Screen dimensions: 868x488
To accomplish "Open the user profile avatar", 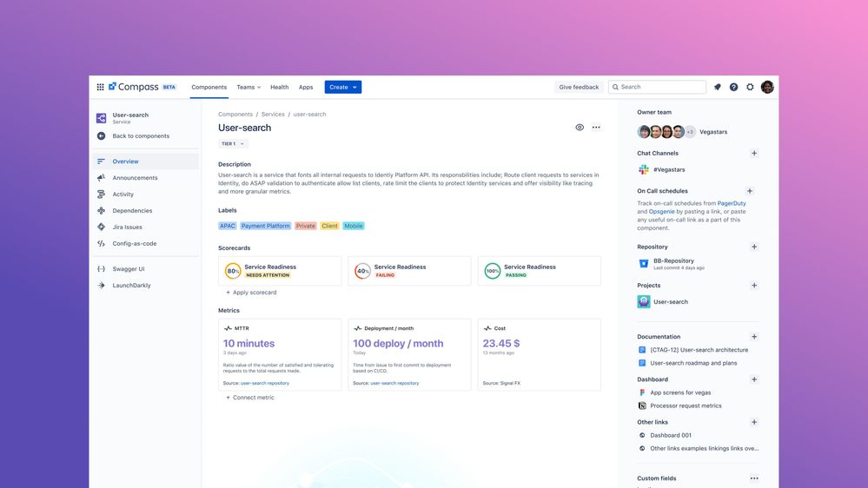I will coord(767,87).
